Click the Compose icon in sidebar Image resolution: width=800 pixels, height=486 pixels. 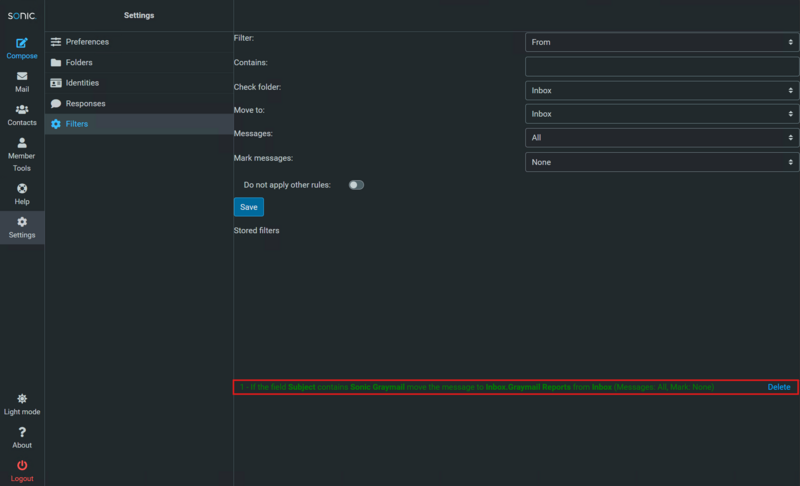(22, 44)
